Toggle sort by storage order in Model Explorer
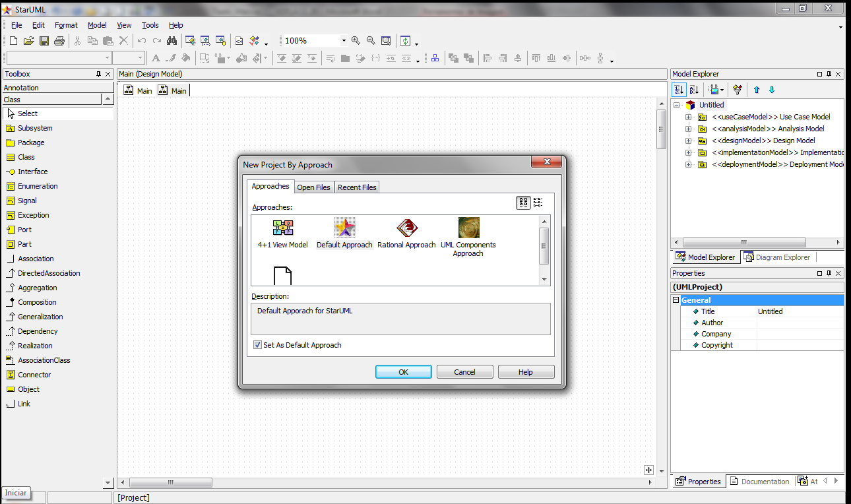851x504 pixels. tap(679, 90)
